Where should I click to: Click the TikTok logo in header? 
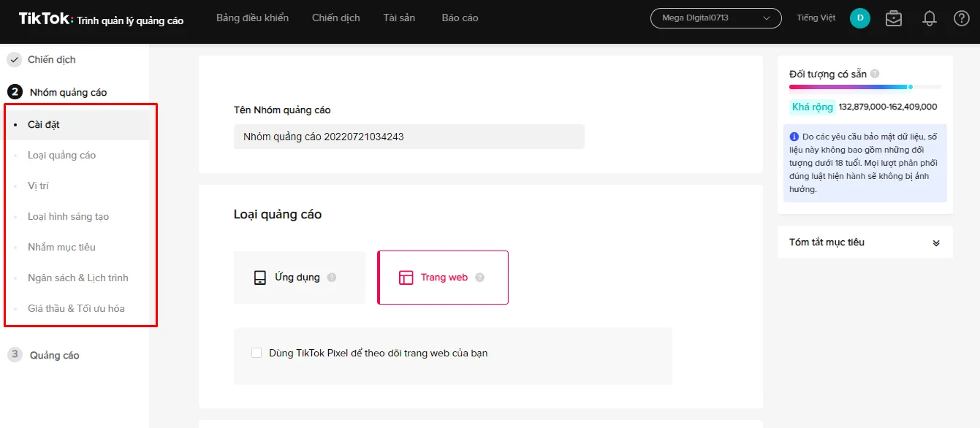pos(46,19)
